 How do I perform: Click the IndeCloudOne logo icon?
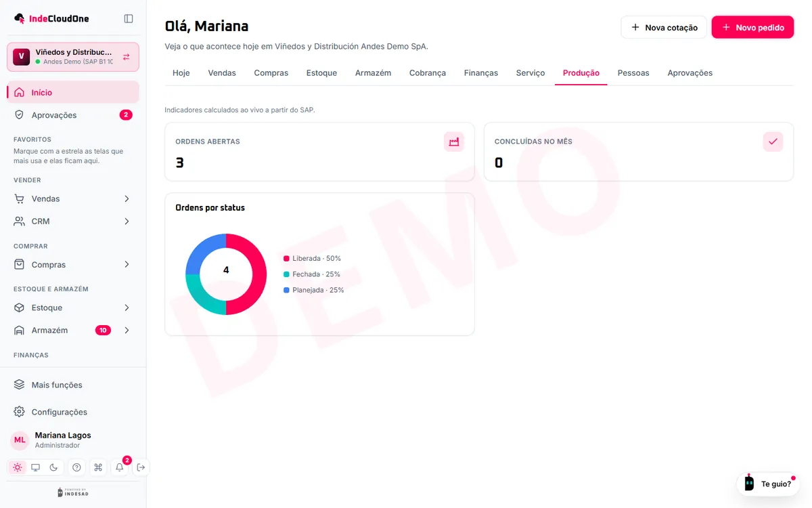click(x=20, y=18)
